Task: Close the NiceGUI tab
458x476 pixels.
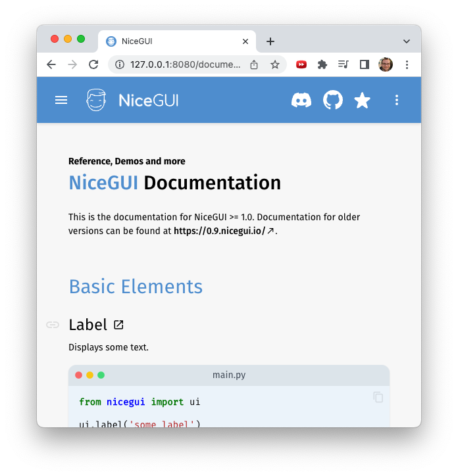Action: point(245,41)
